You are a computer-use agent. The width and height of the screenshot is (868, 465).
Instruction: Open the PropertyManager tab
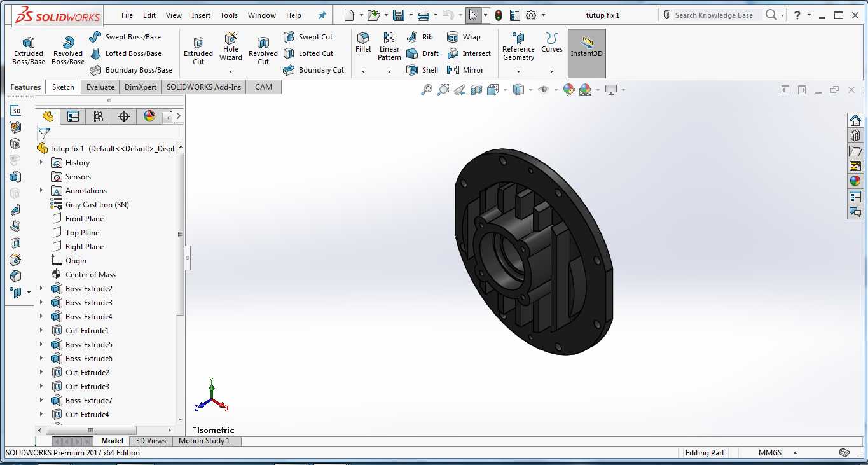[73, 116]
